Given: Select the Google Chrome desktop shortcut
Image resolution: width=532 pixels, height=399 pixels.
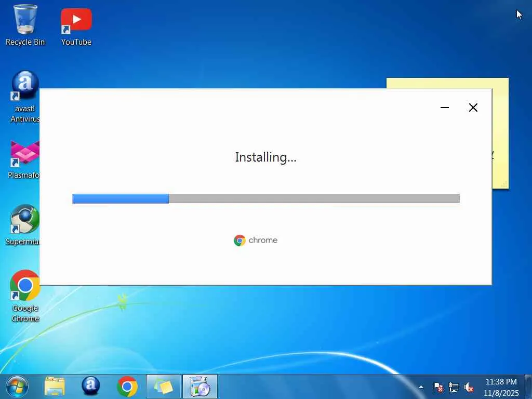Looking at the screenshot, I should (25, 296).
